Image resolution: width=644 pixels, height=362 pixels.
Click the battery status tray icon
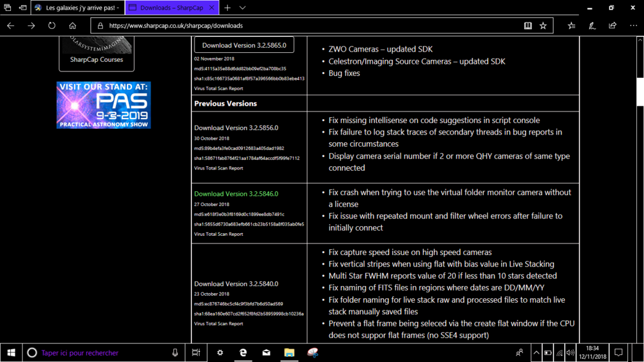548,352
